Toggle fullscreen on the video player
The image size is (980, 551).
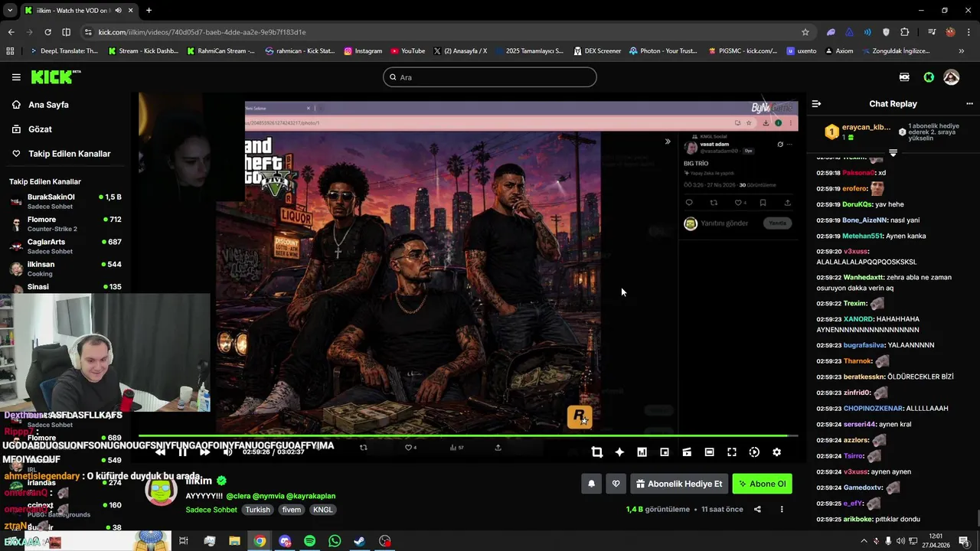point(732,452)
